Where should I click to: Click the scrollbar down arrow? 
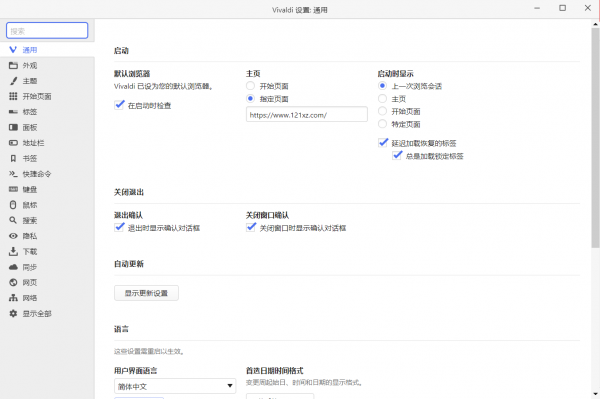point(595,394)
